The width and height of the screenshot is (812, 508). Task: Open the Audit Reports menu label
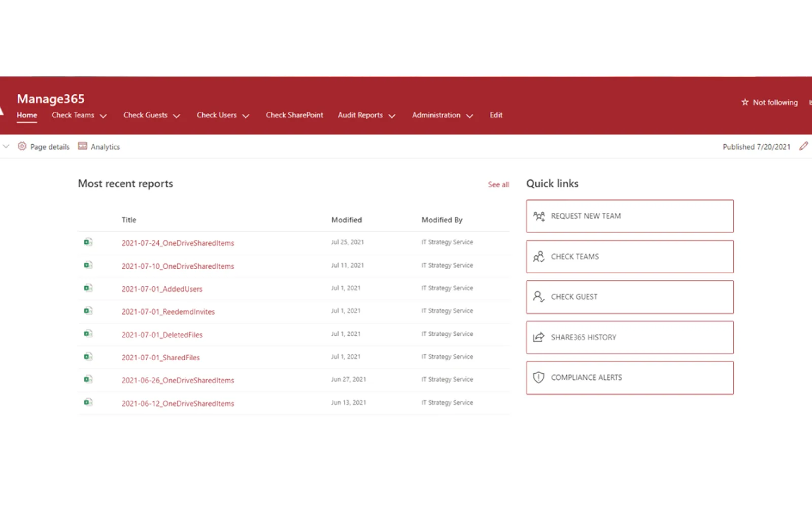tap(360, 115)
